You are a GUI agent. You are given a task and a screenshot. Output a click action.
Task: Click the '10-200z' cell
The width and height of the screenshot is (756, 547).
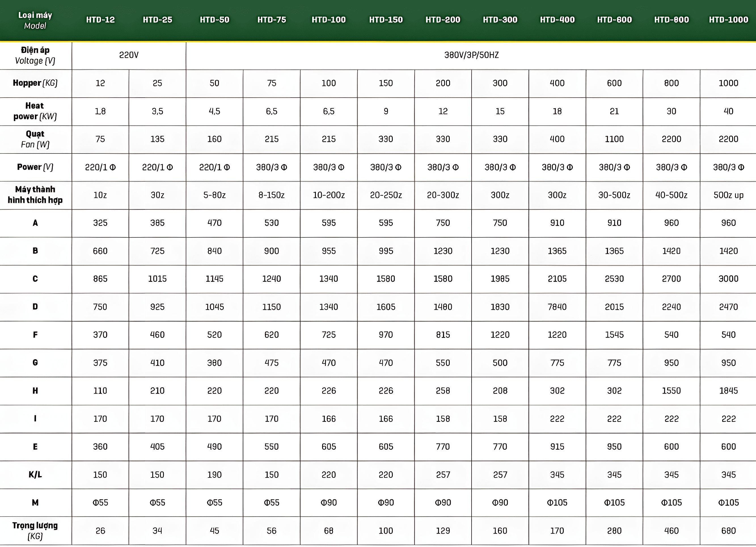(329, 195)
